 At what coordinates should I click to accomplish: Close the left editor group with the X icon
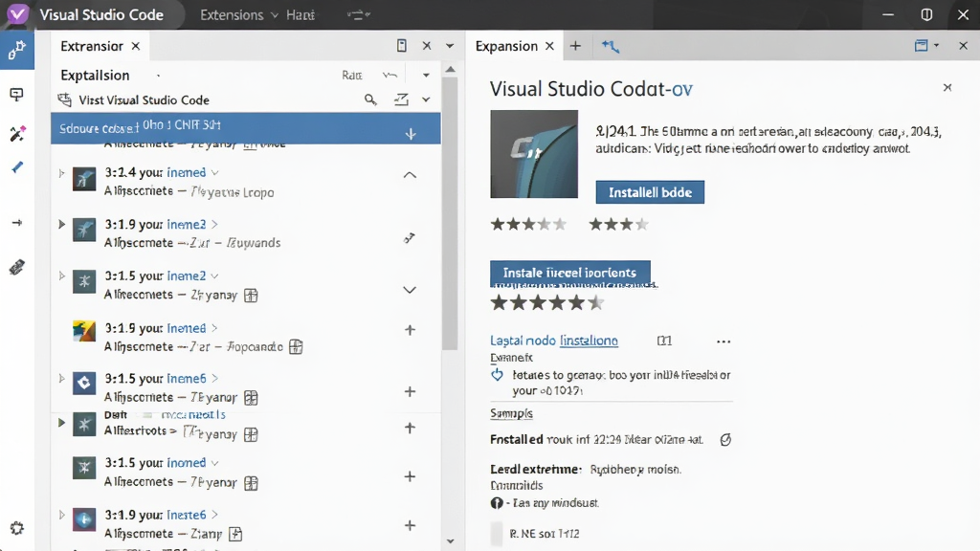(x=427, y=46)
